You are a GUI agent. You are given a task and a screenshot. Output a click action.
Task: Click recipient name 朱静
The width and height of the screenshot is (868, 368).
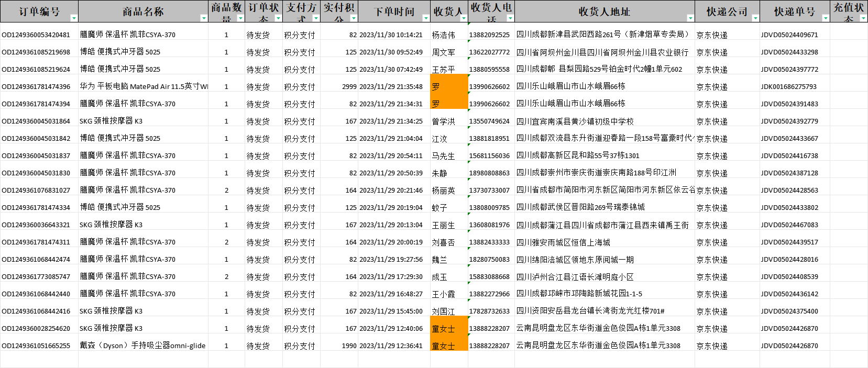[x=440, y=173]
